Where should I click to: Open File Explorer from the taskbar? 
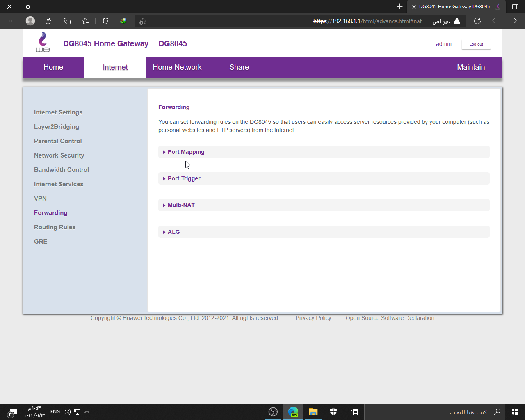(313, 412)
